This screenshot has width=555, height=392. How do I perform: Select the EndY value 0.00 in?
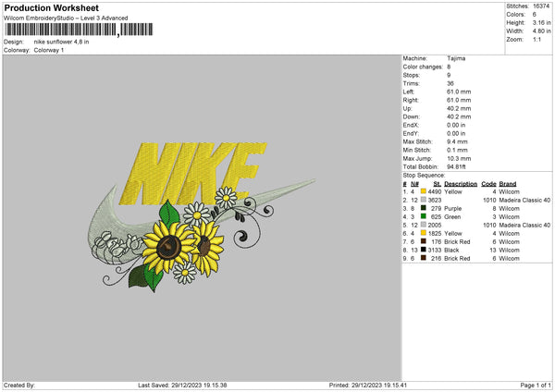[456, 133]
